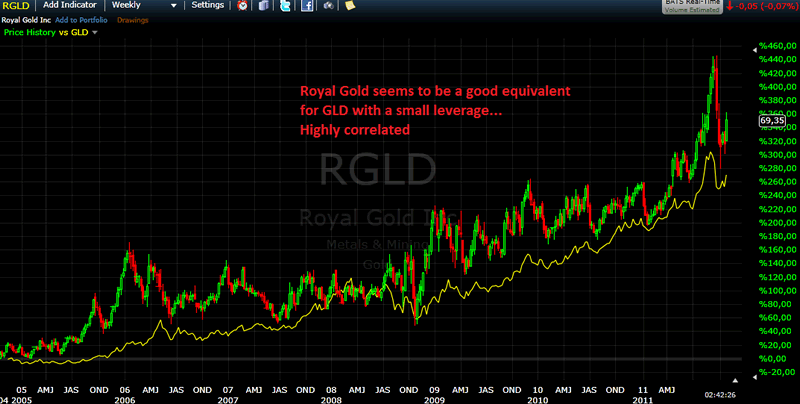Click the %160,00 axis label
The image size is (800, 404).
pos(777,249)
